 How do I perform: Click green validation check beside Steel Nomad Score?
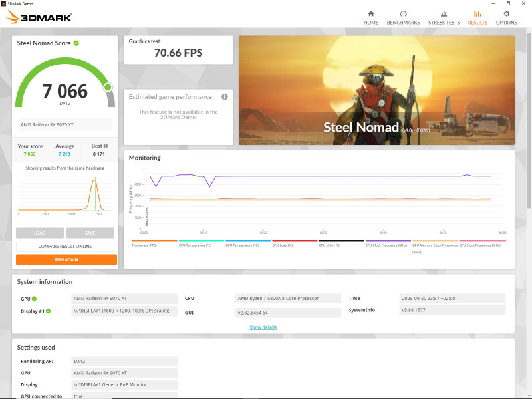coord(76,43)
